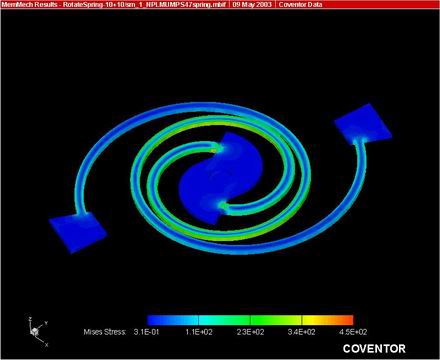This screenshot has width=440, height=360.
Task: Click the COVENTOR logo
Action: coord(374,349)
